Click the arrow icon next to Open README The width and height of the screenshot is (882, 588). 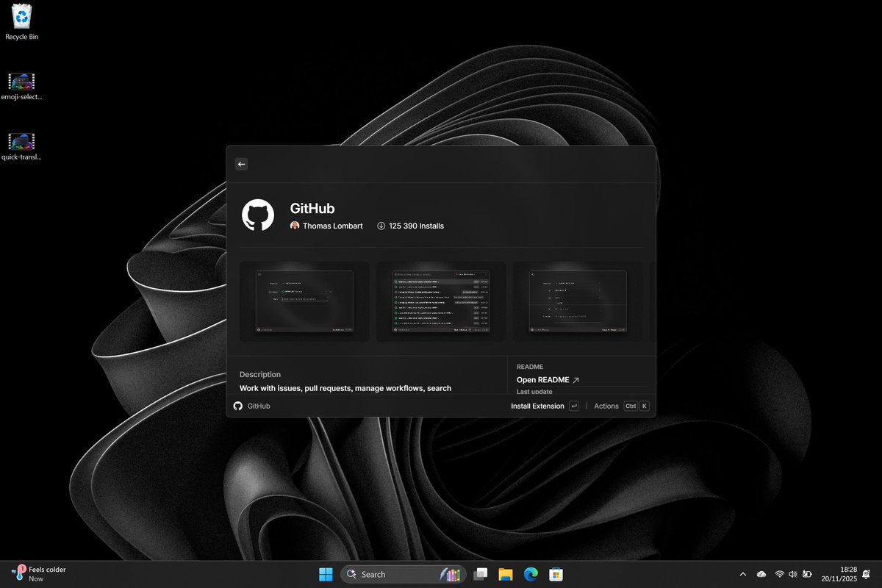576,380
